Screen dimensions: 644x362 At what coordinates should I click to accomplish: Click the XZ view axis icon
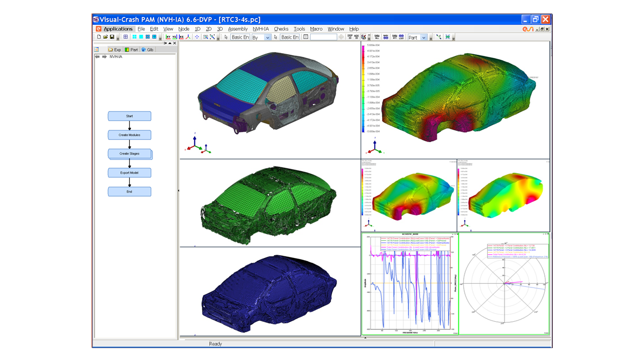(x=181, y=37)
